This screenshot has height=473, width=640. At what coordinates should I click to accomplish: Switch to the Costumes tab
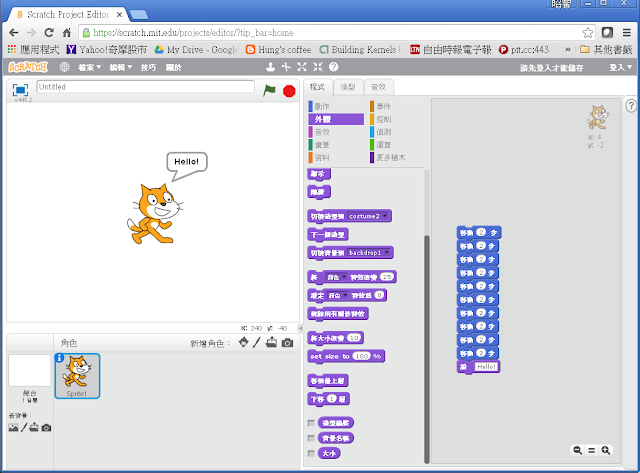pos(348,87)
